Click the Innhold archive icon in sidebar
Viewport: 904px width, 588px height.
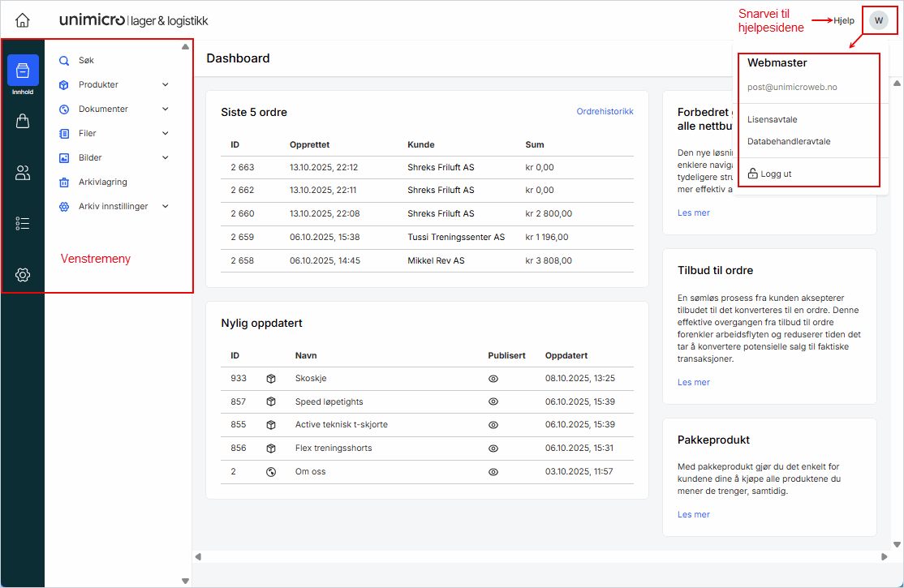(23, 71)
